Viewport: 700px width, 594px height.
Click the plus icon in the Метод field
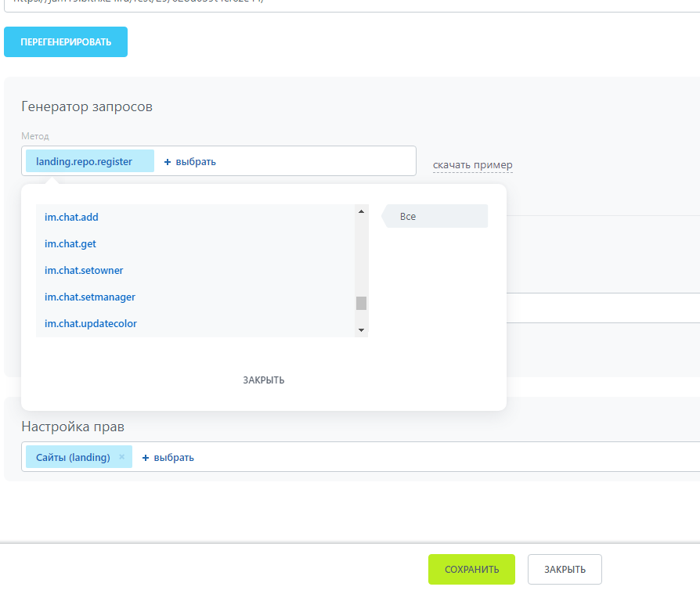tap(168, 162)
